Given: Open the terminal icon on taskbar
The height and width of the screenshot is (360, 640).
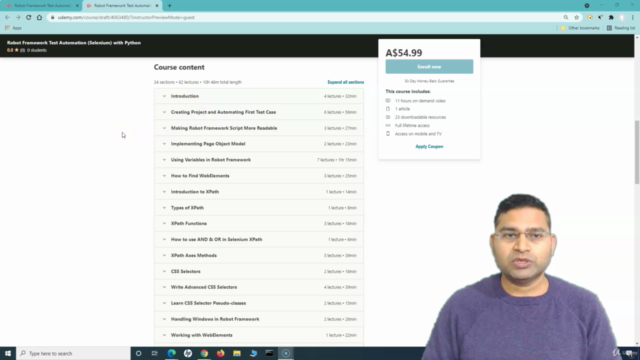Looking at the screenshot, I should click(x=269, y=353).
